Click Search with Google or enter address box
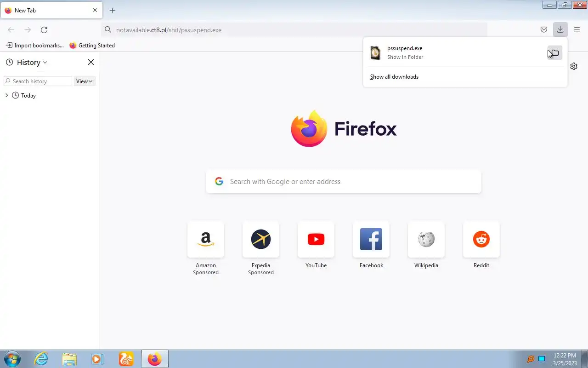The width and height of the screenshot is (588, 368). [344, 181]
